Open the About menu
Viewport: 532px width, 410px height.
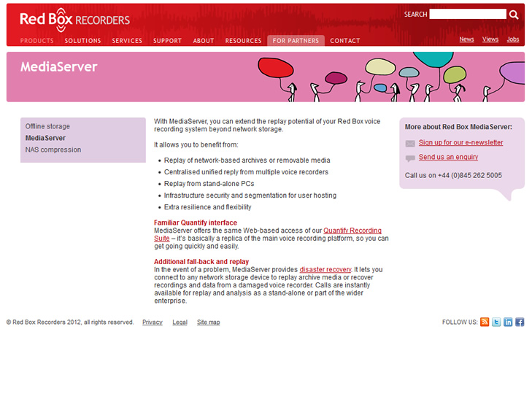point(204,41)
